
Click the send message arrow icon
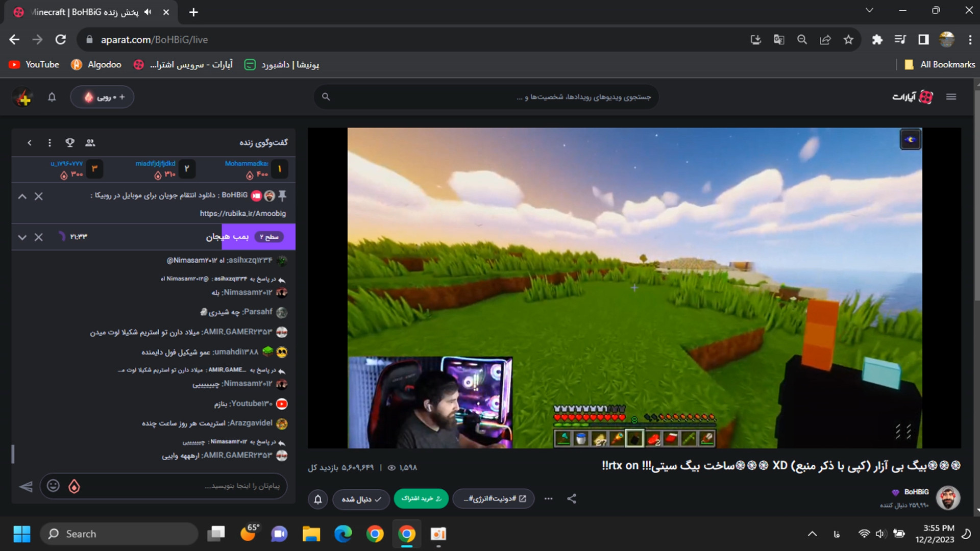coord(26,487)
